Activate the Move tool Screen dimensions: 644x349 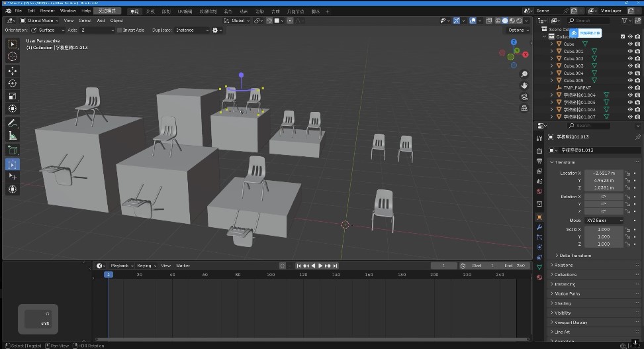[x=13, y=70]
